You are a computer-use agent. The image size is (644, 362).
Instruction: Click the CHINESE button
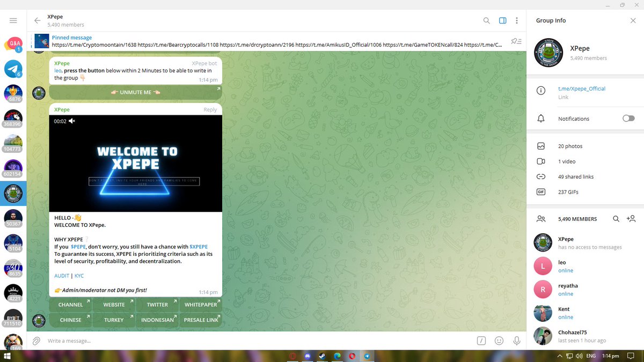pyautogui.click(x=70, y=320)
